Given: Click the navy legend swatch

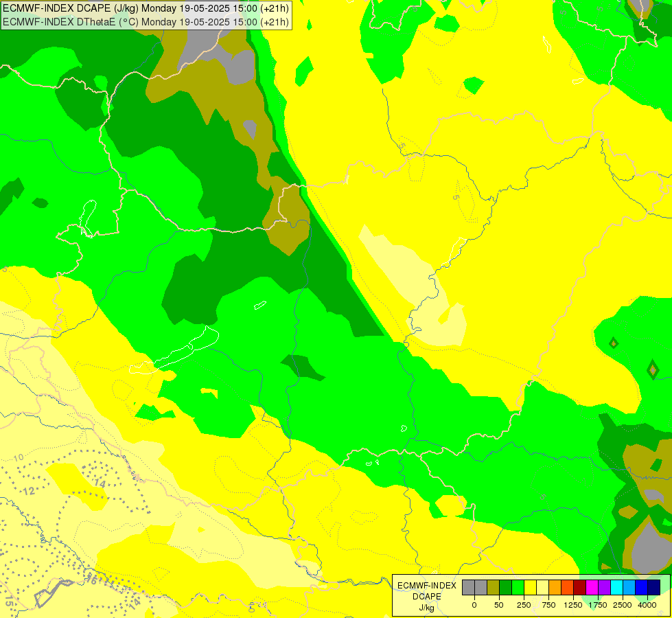Looking at the screenshot, I should coord(653,587).
